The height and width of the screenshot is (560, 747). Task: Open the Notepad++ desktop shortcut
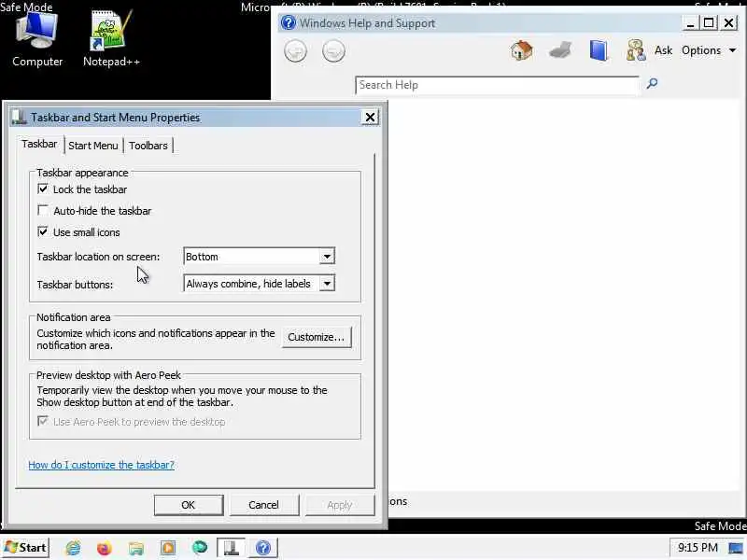click(x=111, y=39)
